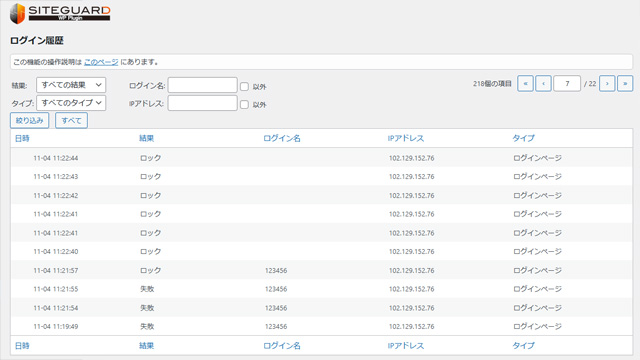Click the current page number box

coord(567,84)
